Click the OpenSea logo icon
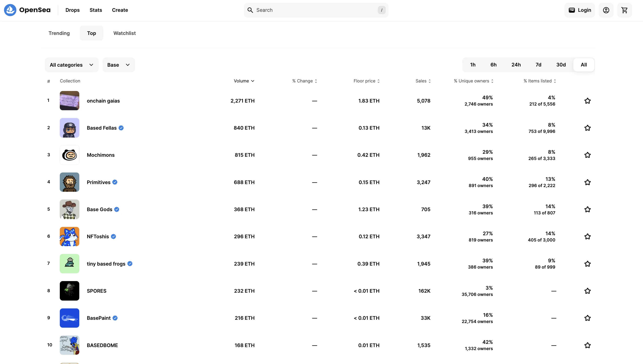 coord(10,10)
